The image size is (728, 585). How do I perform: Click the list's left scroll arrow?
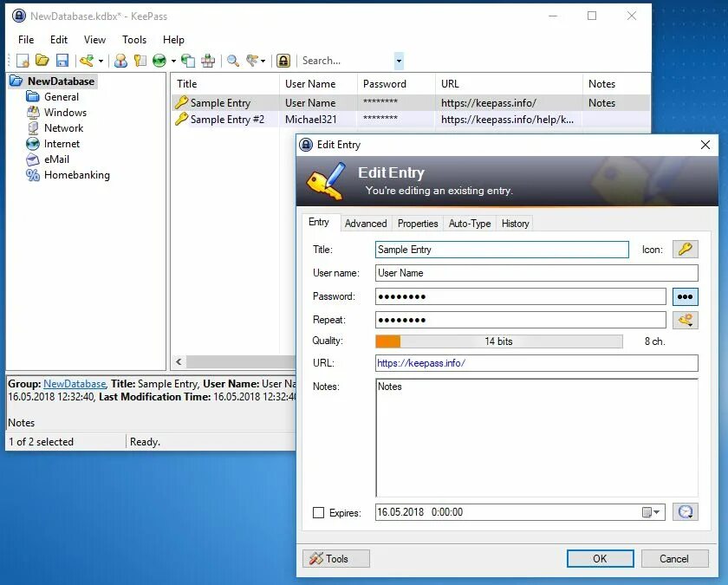pos(179,361)
